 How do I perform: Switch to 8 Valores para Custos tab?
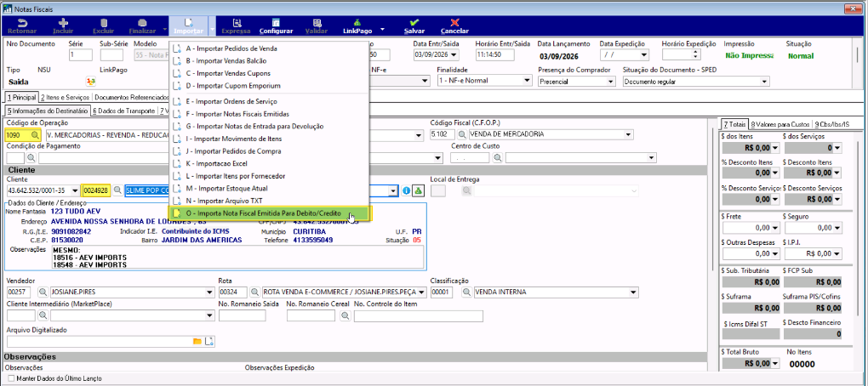click(x=780, y=124)
